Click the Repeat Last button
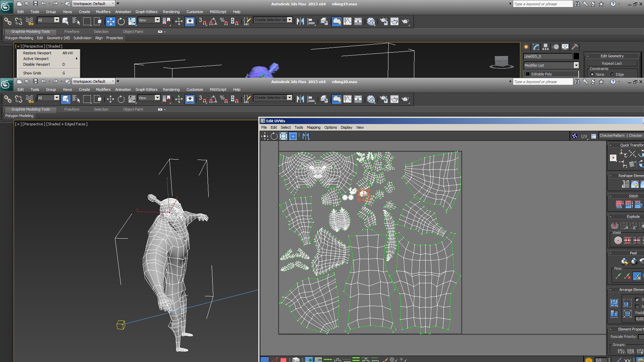The image size is (644, 362). pyautogui.click(x=611, y=63)
